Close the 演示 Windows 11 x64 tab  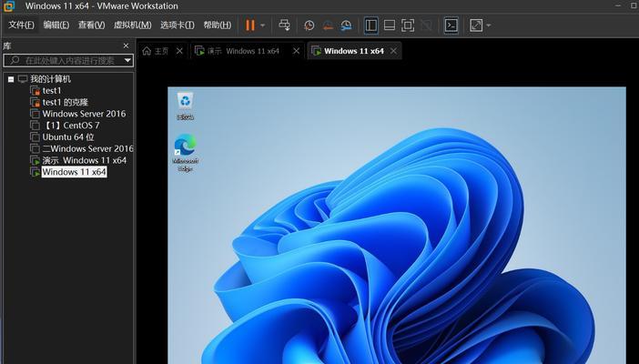[x=296, y=51]
